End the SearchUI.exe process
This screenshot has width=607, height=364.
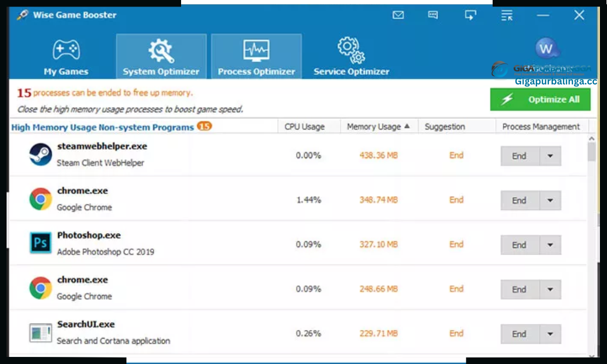click(x=519, y=334)
